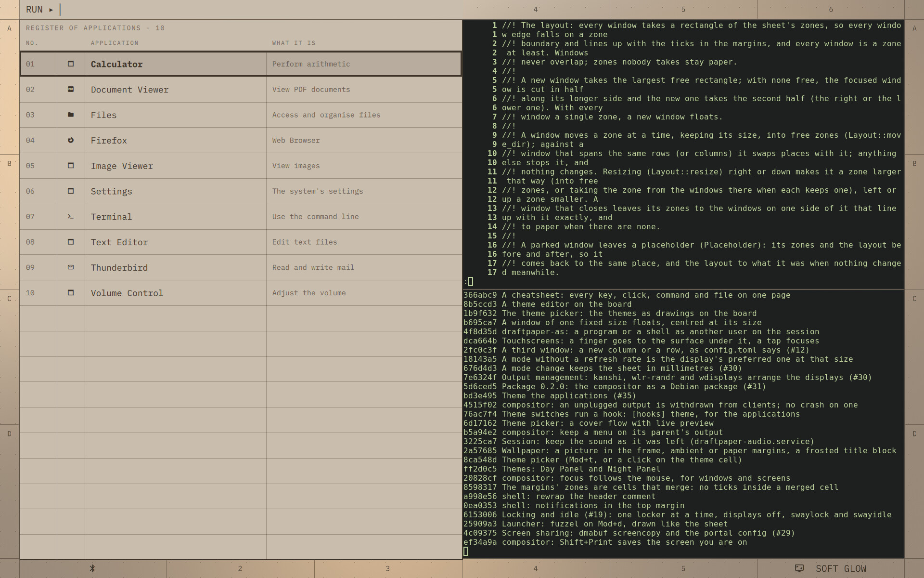Switch to zone 5 in bottom margin
Image resolution: width=924 pixels, height=578 pixels.
pos(683,569)
